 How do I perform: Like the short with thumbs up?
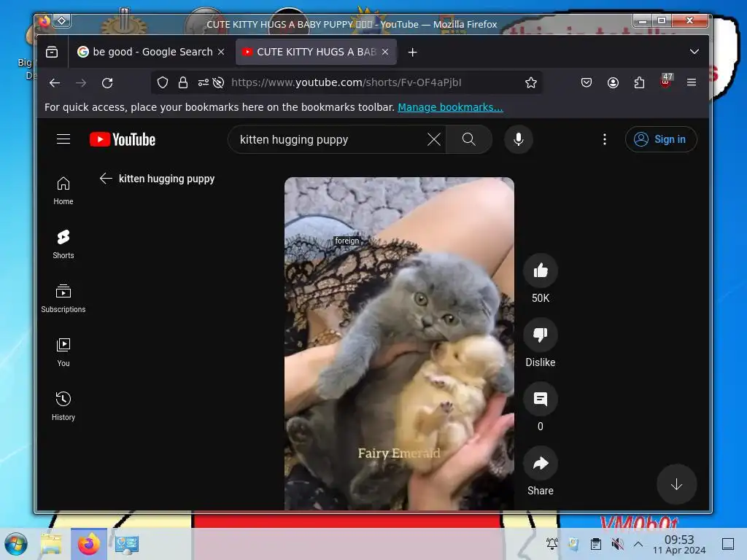pos(541,271)
